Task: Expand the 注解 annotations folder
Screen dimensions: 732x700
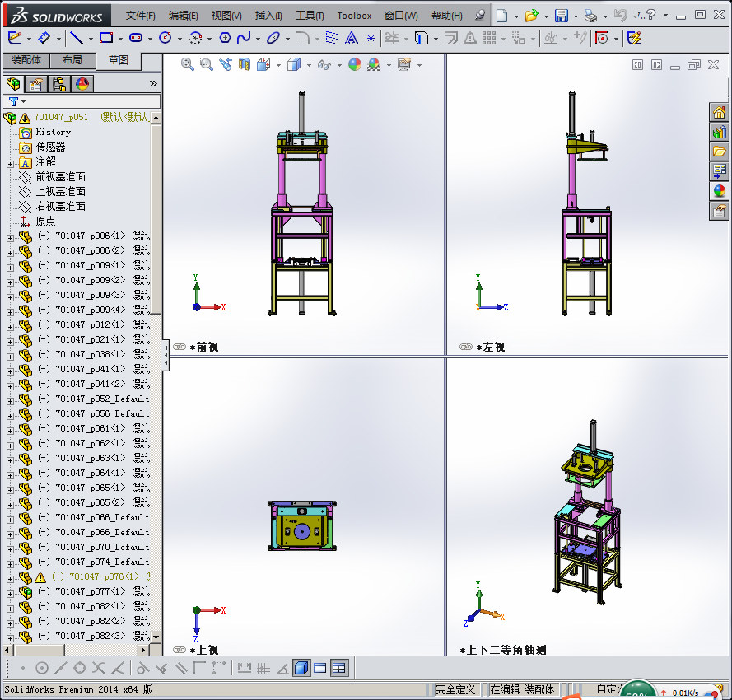Action: pyautogui.click(x=10, y=164)
